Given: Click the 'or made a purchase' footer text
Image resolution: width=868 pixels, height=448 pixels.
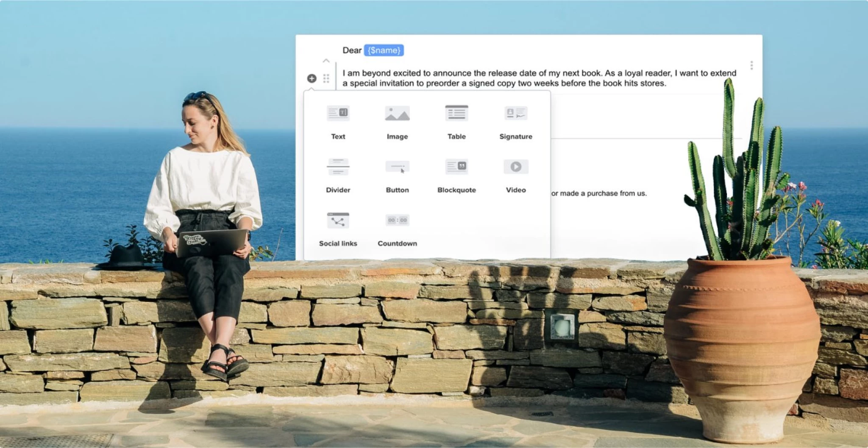Looking at the screenshot, I should pos(598,194).
